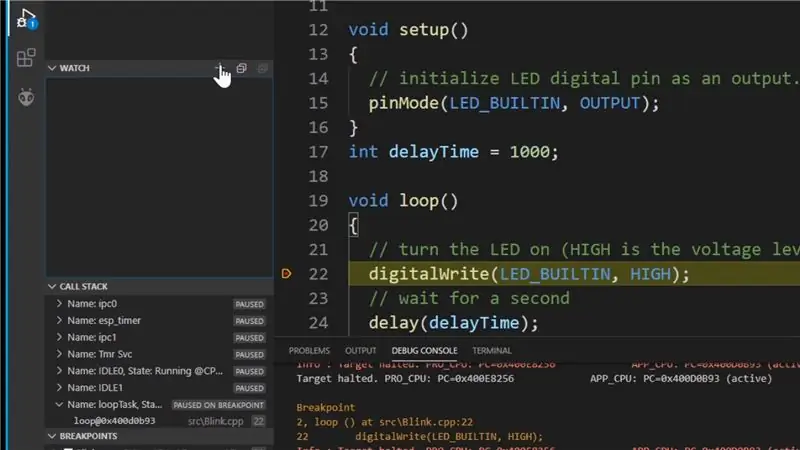
Task: Click the setup() function name
Action: (434, 30)
